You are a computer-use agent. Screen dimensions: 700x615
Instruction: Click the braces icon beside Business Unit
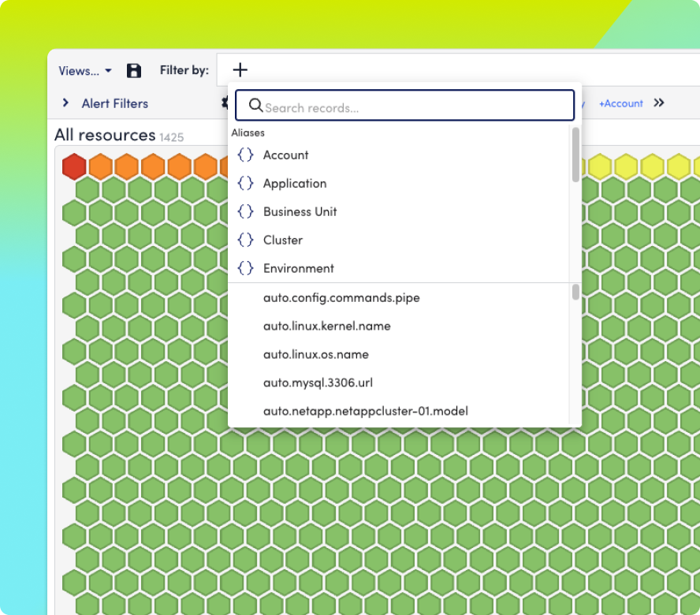click(246, 212)
